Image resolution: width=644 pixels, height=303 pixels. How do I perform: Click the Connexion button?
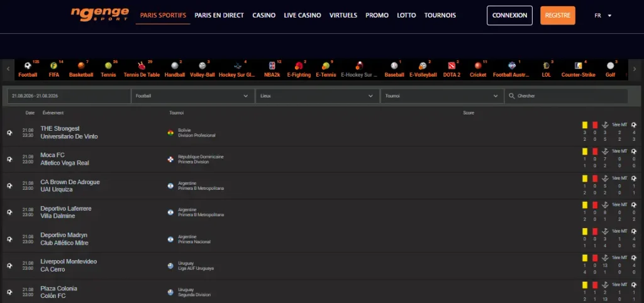click(x=509, y=16)
